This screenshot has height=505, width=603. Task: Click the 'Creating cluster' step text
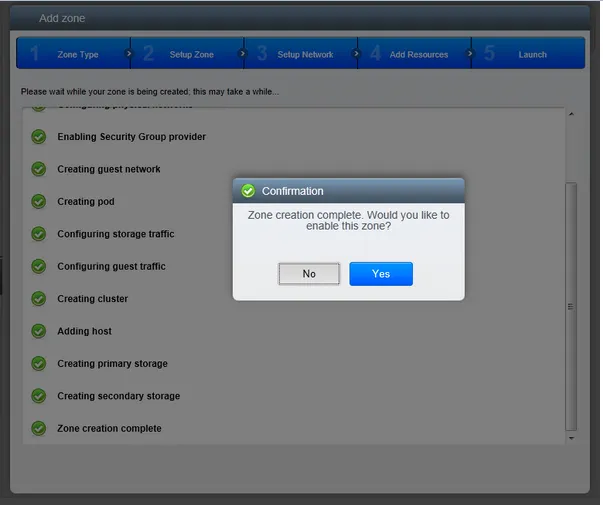click(x=93, y=298)
